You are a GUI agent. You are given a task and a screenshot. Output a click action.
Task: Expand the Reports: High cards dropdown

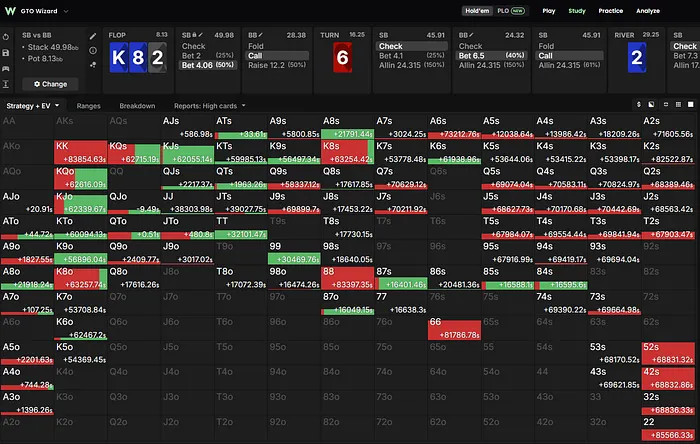tap(210, 106)
